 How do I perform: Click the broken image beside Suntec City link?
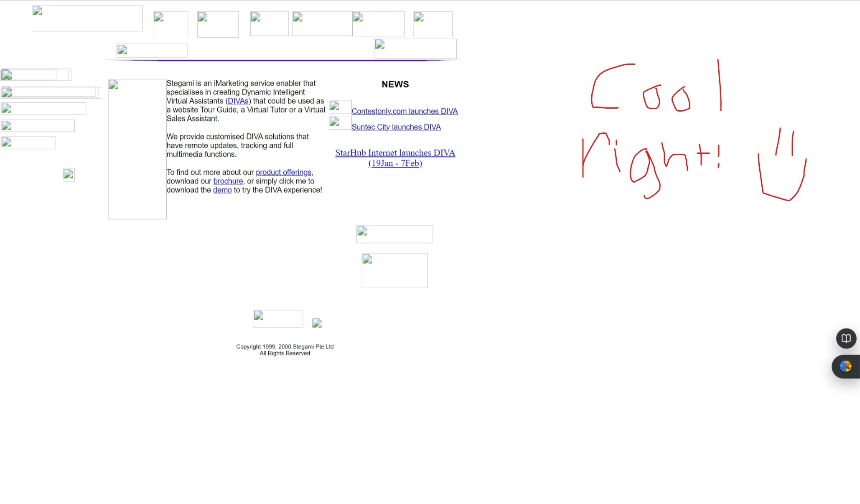point(340,123)
